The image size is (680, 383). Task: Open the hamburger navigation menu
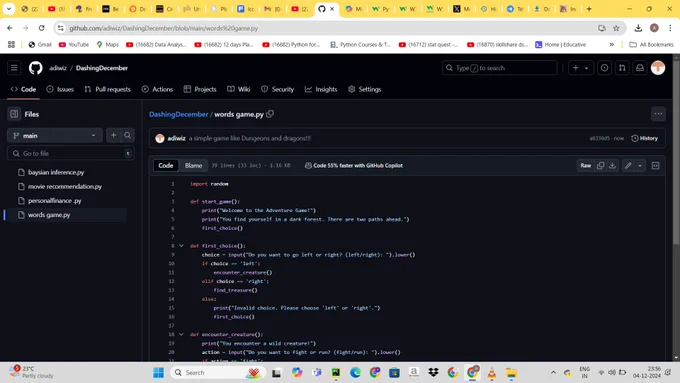(x=14, y=68)
